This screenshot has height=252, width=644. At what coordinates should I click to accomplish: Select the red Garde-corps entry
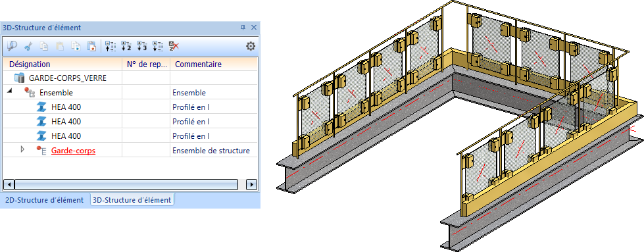(73, 151)
